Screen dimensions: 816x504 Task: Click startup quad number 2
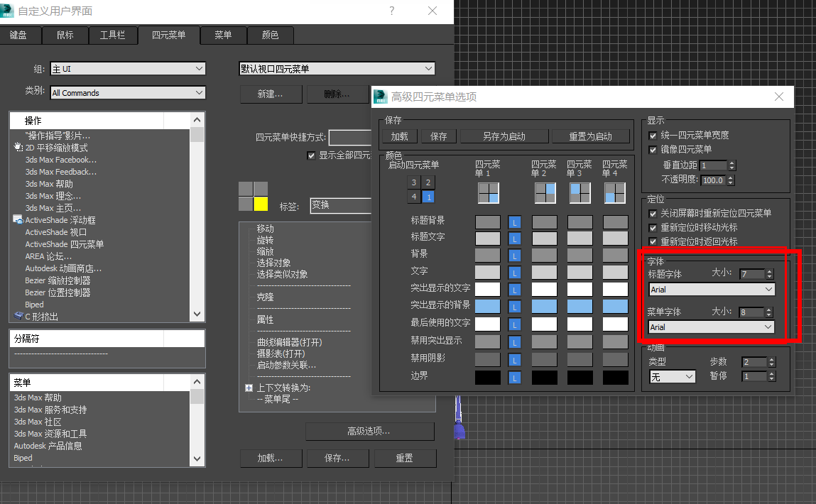[428, 182]
